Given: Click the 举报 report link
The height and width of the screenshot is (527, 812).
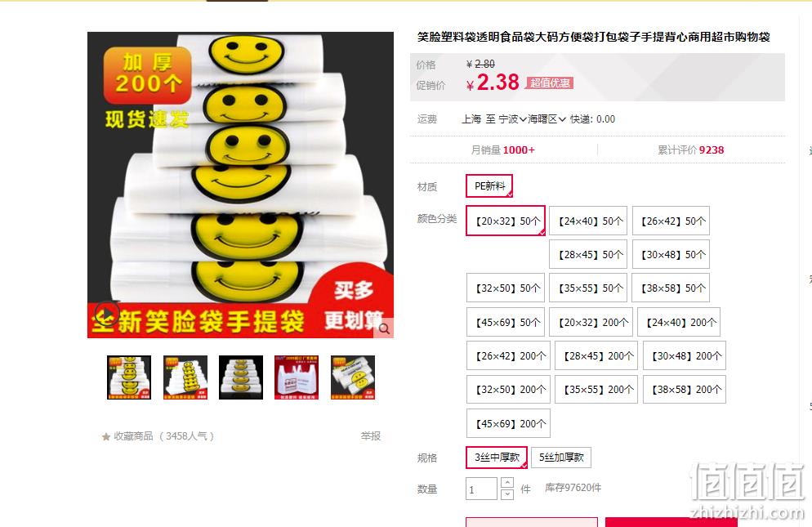Looking at the screenshot, I should tap(371, 436).
